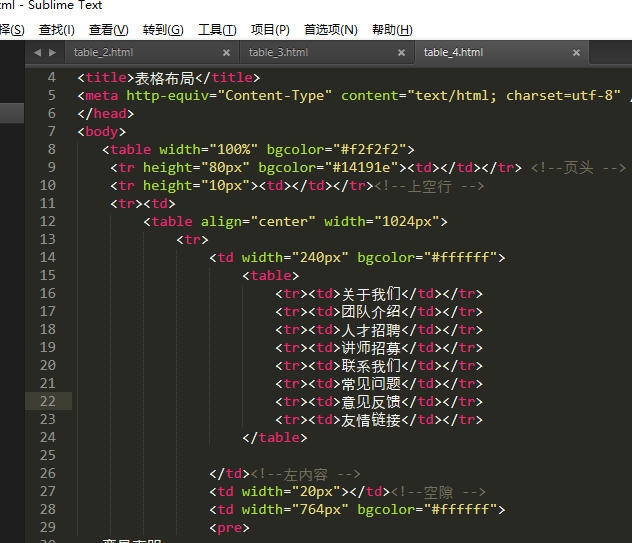
Task: Open the 工具(T) menu
Action: tap(217, 29)
